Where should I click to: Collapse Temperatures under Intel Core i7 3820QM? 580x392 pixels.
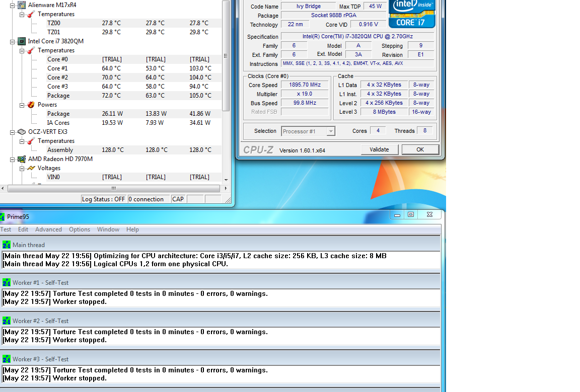click(22, 51)
